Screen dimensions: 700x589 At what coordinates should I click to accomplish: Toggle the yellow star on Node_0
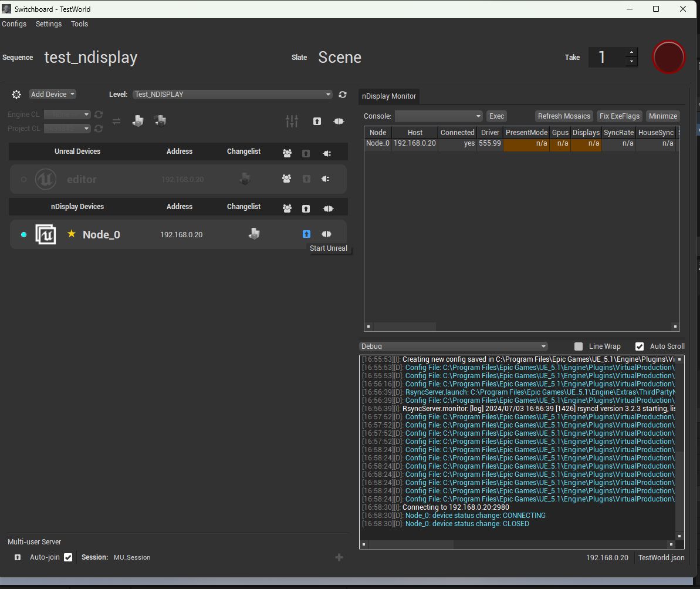tap(72, 233)
